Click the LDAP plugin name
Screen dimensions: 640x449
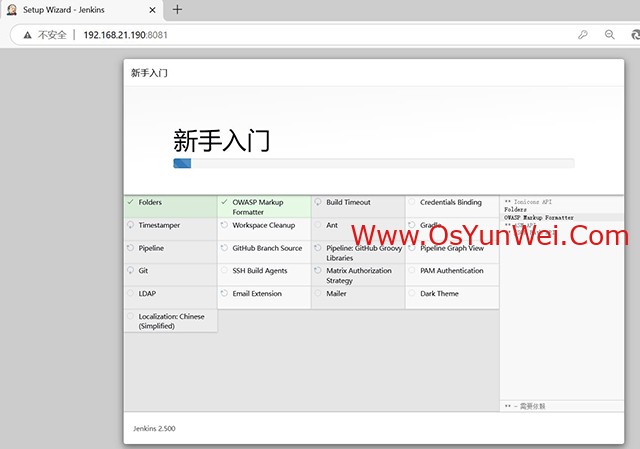pos(147,293)
